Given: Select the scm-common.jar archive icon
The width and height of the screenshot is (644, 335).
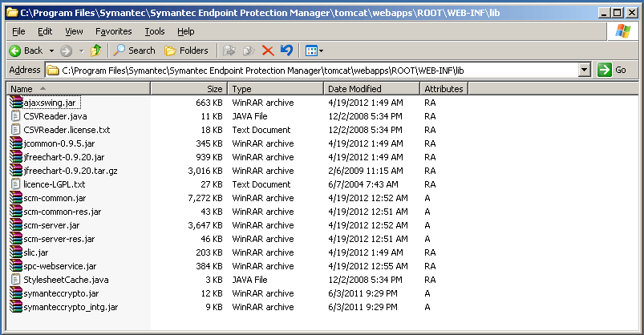Looking at the screenshot, I should (x=15, y=198).
